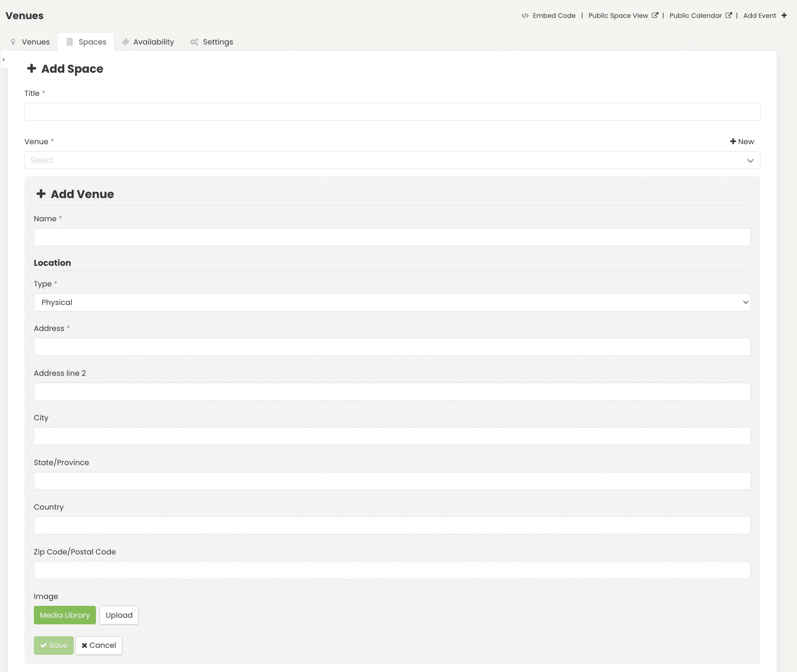Save the new venue

coord(54,645)
